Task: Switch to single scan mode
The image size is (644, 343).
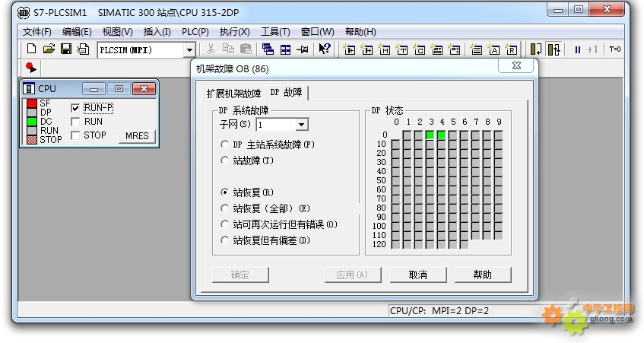Action: click(536, 49)
